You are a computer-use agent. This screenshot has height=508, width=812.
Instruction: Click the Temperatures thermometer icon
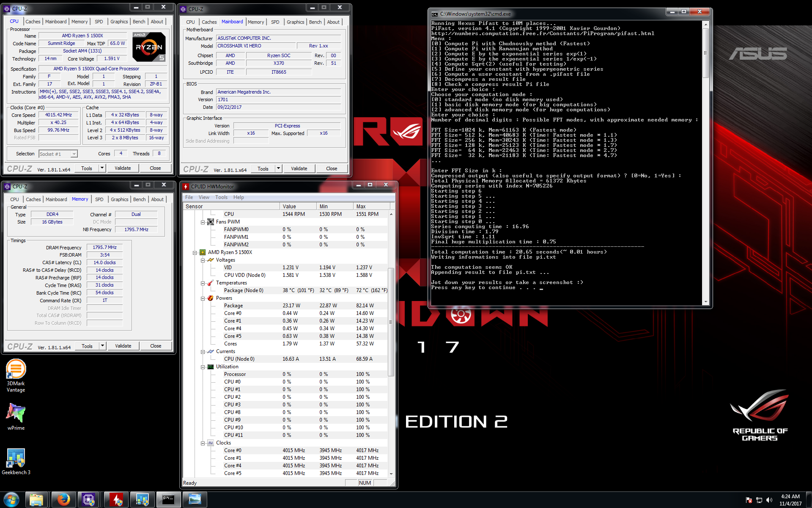click(x=211, y=283)
